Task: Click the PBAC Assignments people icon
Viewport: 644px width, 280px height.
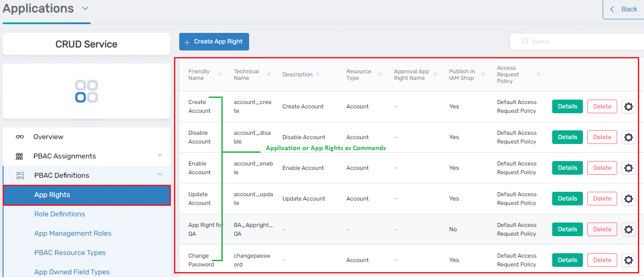Action: click(20, 156)
